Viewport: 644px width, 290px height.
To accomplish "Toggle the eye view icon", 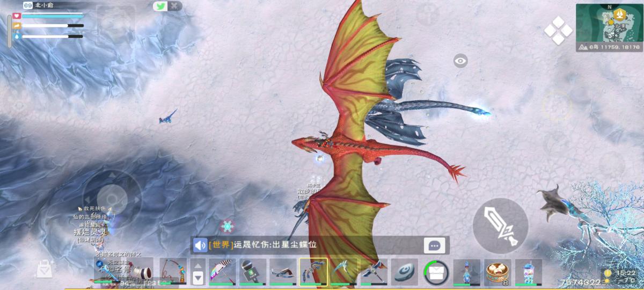I will tap(460, 61).
